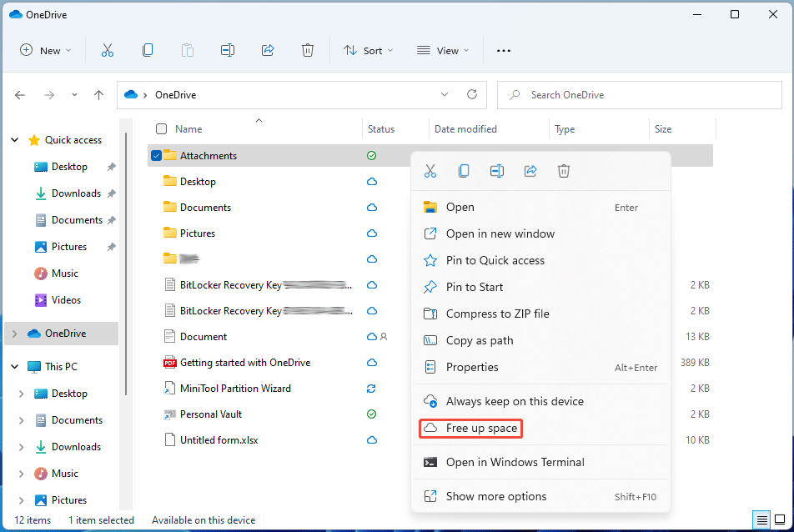Uncheck the Attachments folder checkbox
Image resolution: width=794 pixels, height=532 pixels.
click(x=156, y=155)
